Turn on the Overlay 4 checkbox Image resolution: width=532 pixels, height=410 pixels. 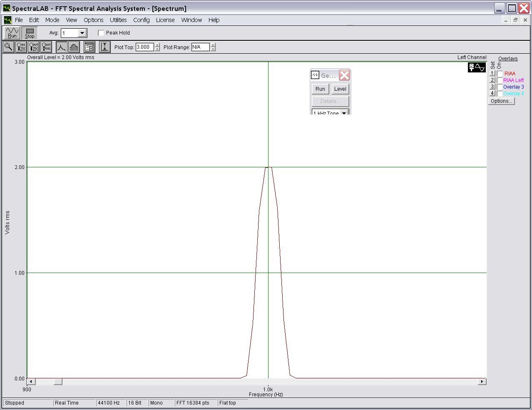500,94
